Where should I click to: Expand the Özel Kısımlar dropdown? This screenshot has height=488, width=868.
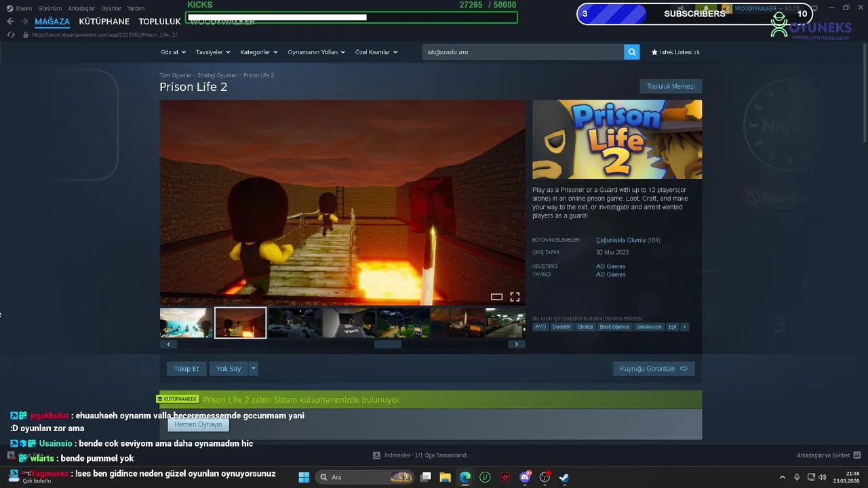pos(376,52)
